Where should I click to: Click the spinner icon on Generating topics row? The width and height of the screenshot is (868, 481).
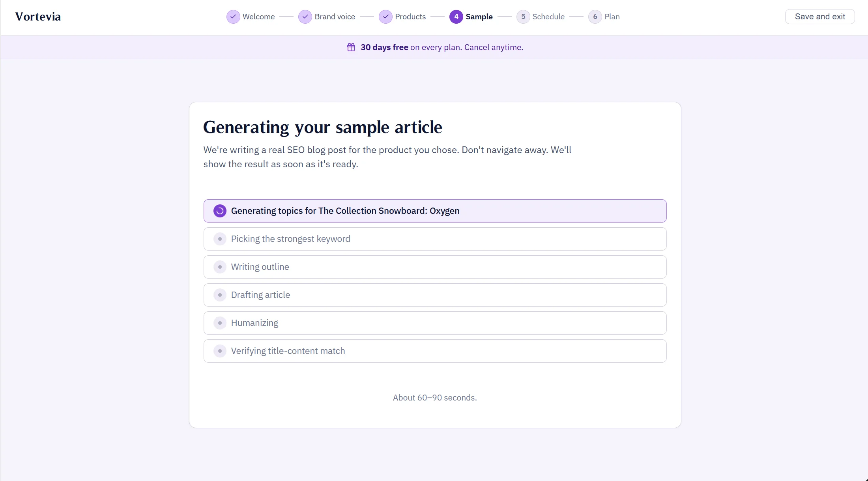pos(220,211)
